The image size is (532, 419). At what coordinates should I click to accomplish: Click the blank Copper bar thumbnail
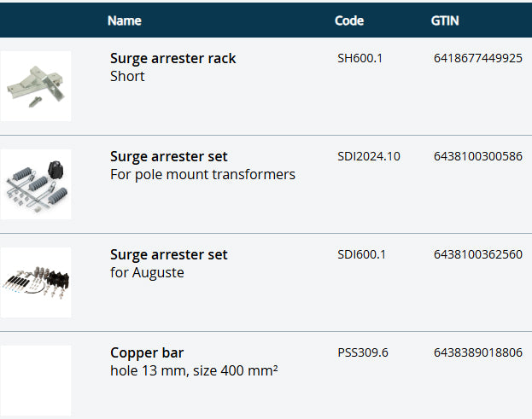click(36, 380)
